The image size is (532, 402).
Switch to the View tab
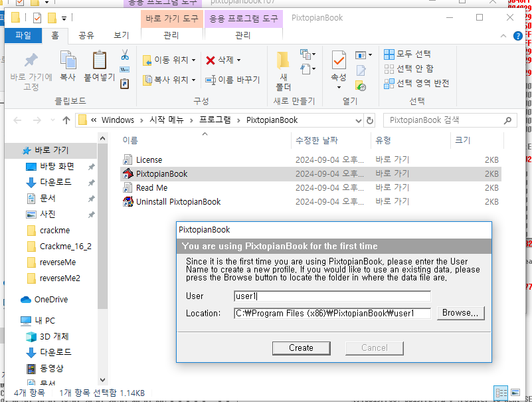point(121,36)
